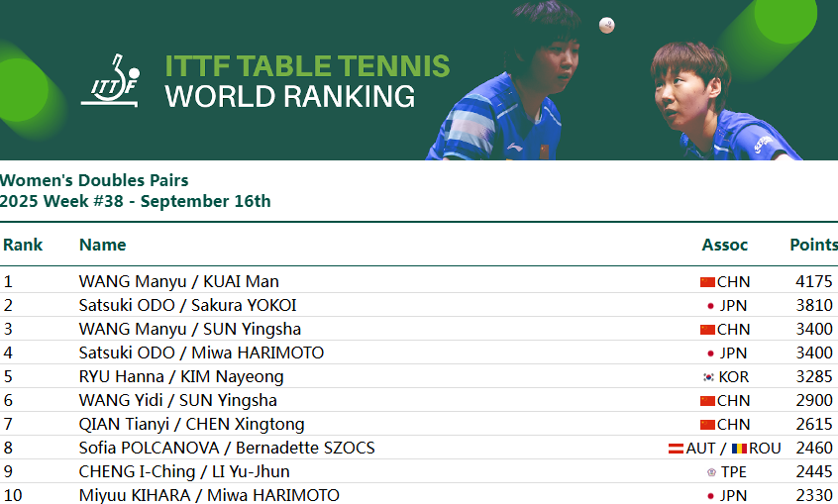Click the Austria flag beside AUT

(677, 449)
